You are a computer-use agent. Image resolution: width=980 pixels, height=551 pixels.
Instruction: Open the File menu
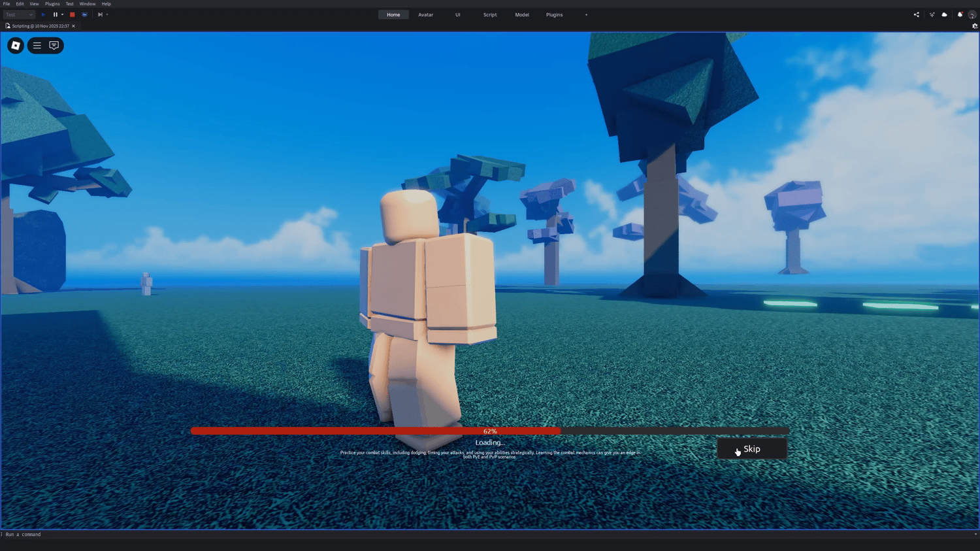pos(7,4)
